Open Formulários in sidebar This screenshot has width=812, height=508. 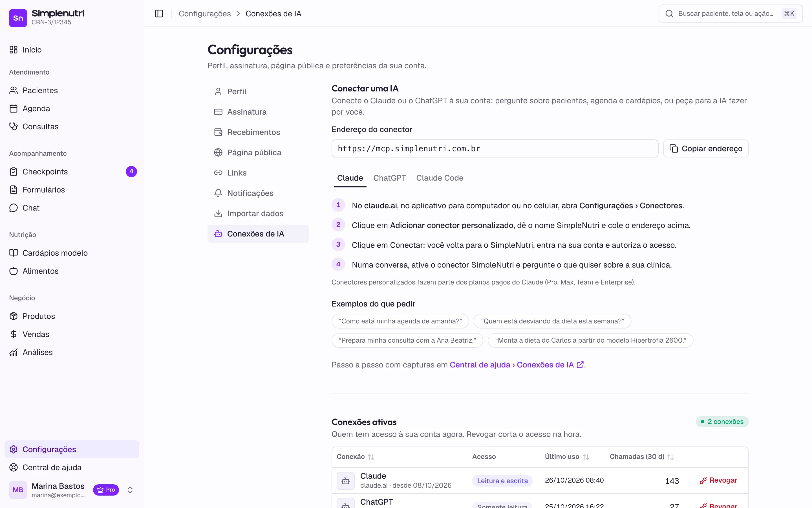click(x=72, y=190)
